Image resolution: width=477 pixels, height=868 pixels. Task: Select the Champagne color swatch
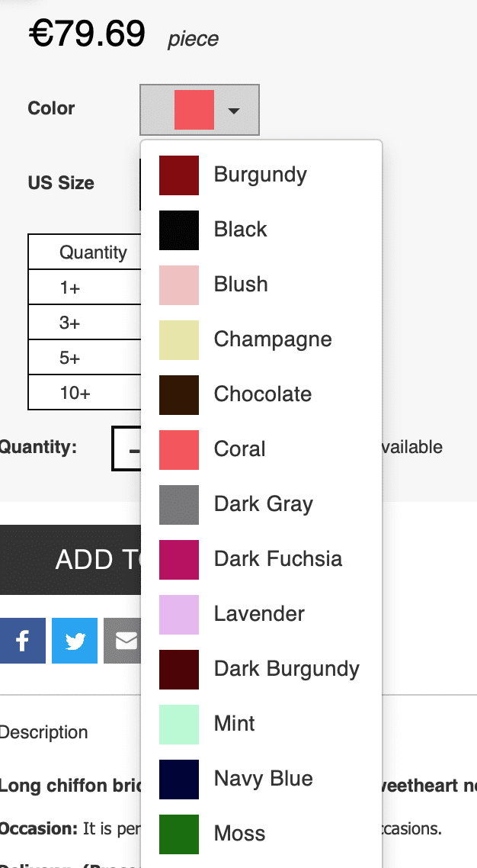[x=179, y=339]
